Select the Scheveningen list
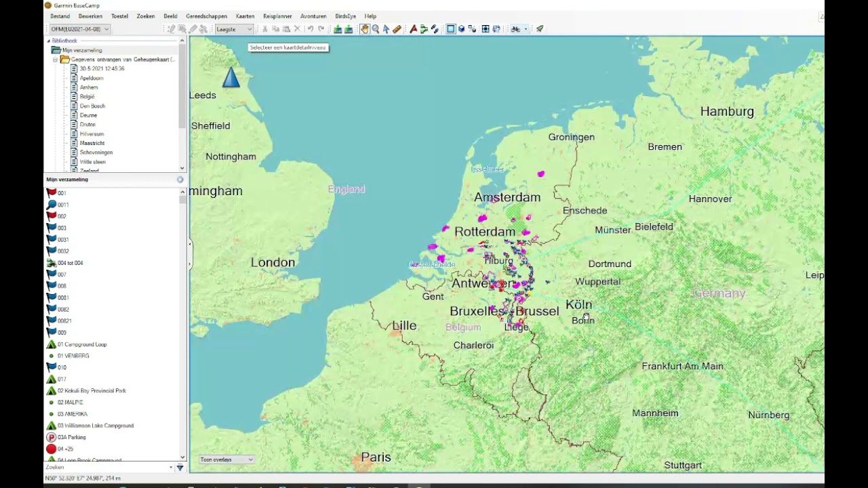868x488 pixels. 96,152
